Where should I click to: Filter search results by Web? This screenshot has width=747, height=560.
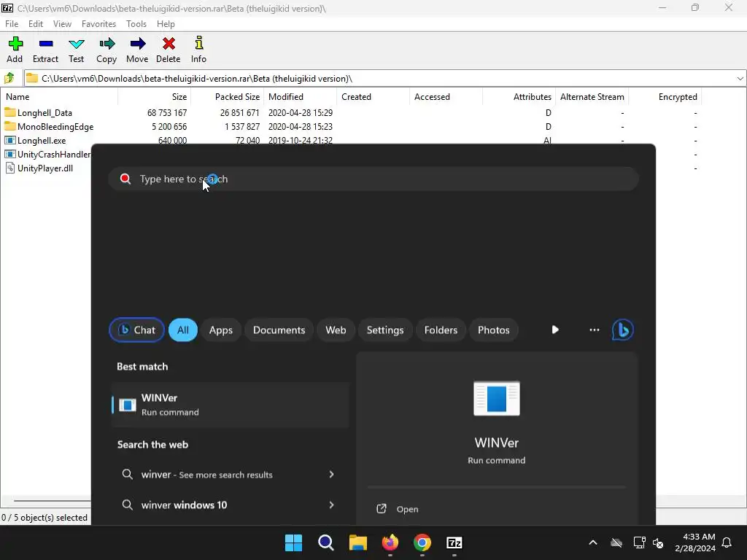pos(336,330)
